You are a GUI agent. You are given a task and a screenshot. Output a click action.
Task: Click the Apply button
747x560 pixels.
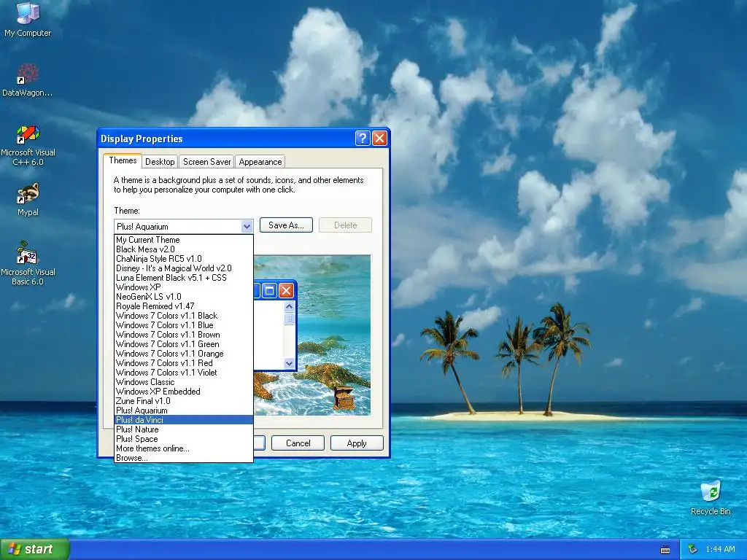[x=357, y=443]
